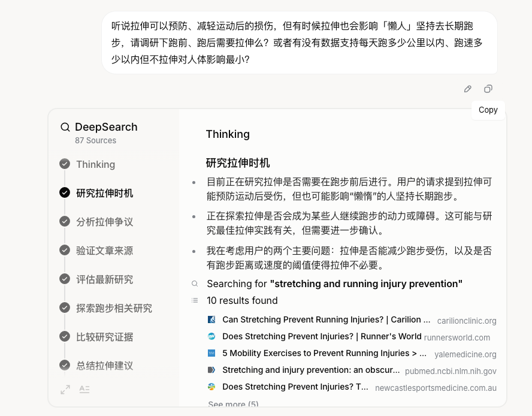The image size is (532, 416).
Task: Click the Carilion Clinic result favicon
Action: 211,319
